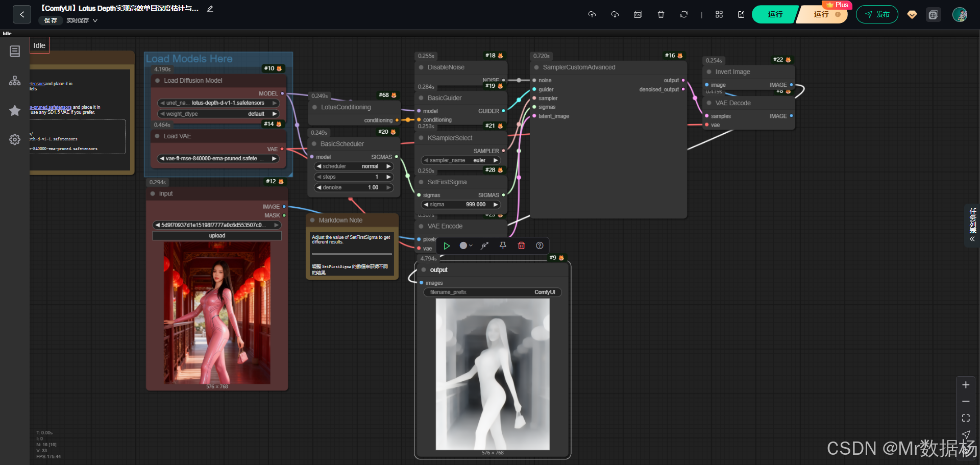Adjust the steps value slider
Screen dimensions: 980x465
coord(354,177)
